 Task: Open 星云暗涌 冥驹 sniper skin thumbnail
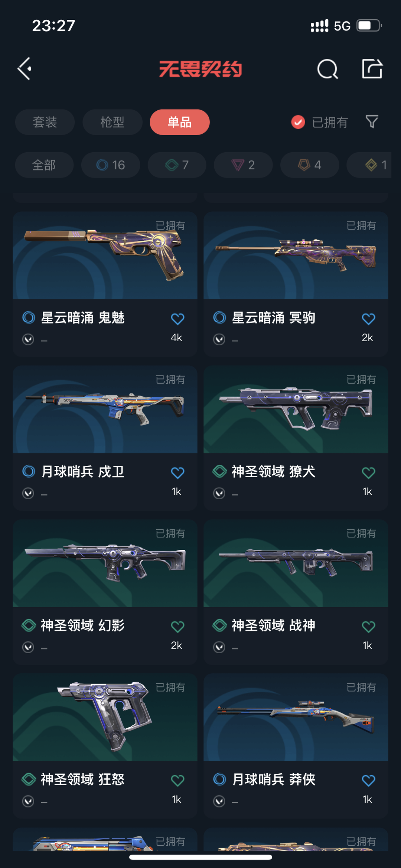[296, 256]
